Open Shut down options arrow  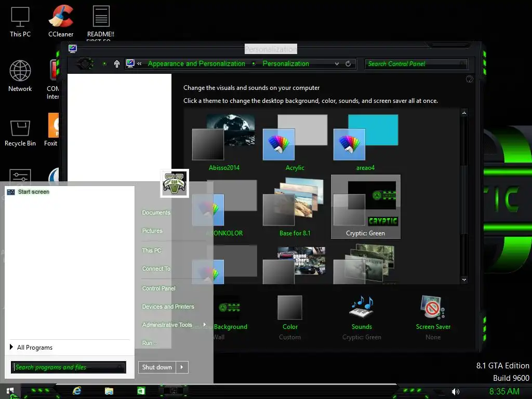[x=182, y=367]
